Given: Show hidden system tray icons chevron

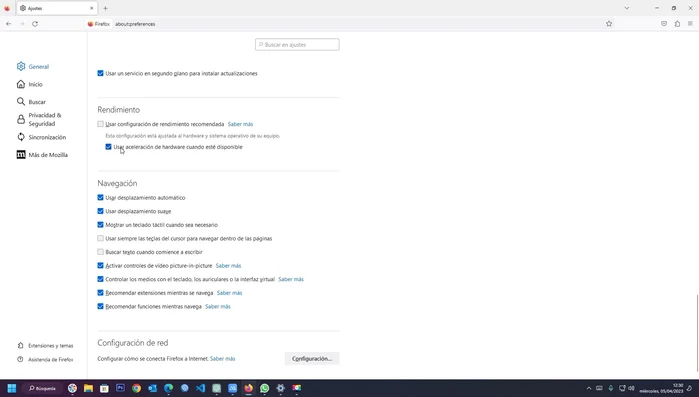Looking at the screenshot, I should 589,388.
